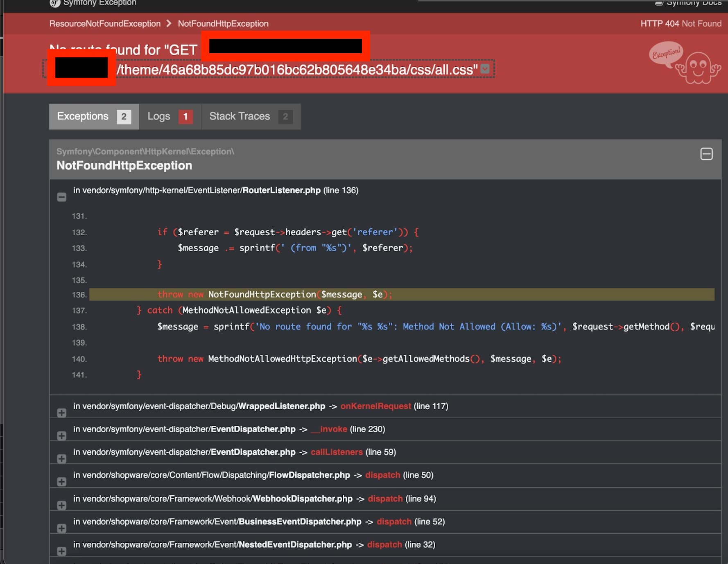Click code line 140 MethodNotAllowedHttpException throw
The image size is (728, 564).
click(359, 359)
